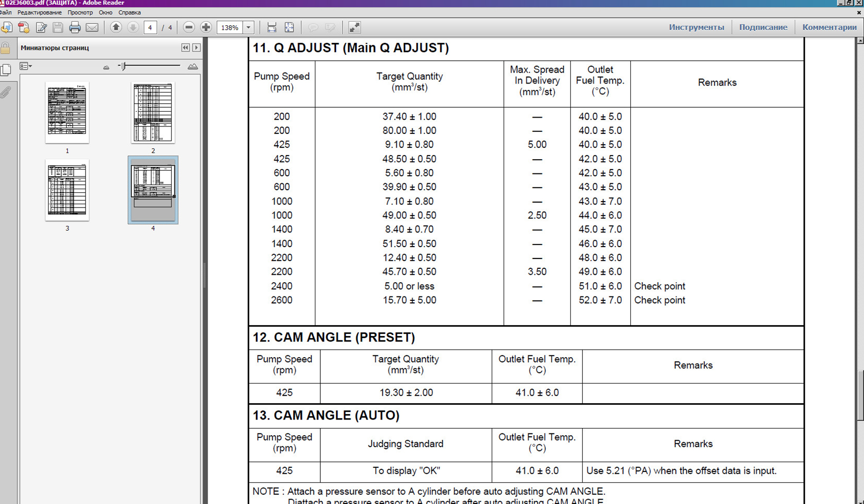Screen dimensions: 864x504
Task: Open the attachments paperclip panel
Action: coord(6,92)
